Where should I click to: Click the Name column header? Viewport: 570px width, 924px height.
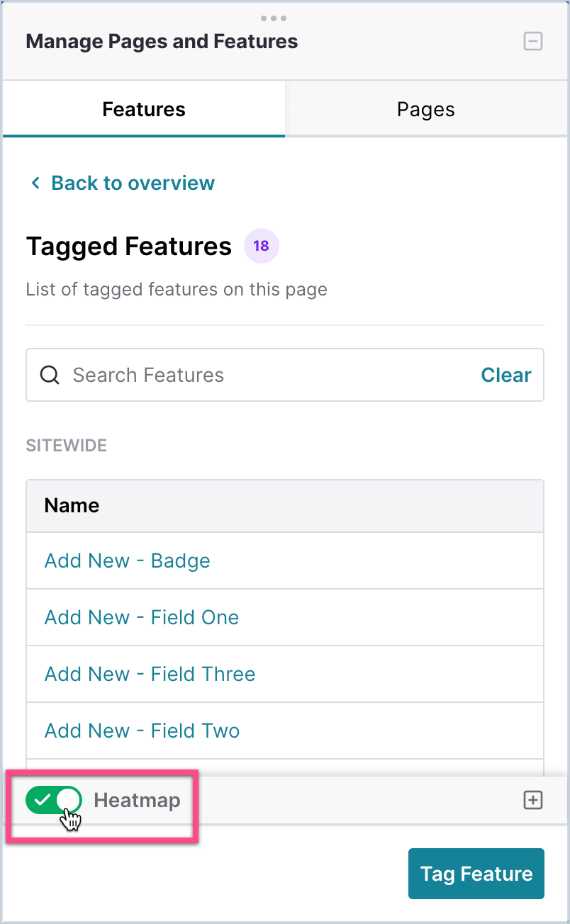point(72,505)
